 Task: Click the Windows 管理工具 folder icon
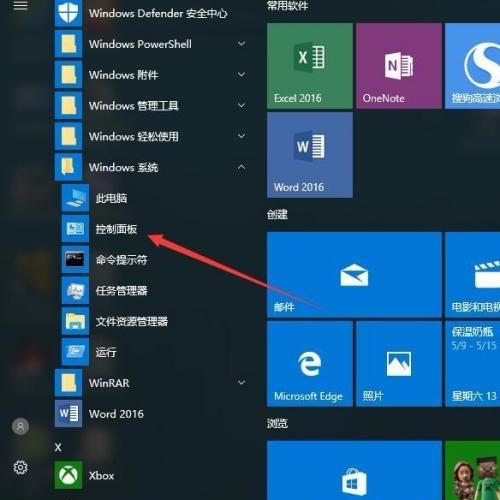click(68, 105)
